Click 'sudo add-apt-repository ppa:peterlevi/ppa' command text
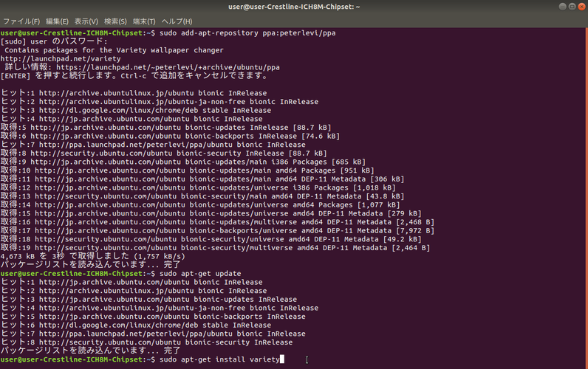Screen dimensions: 588x369 (x=247, y=33)
